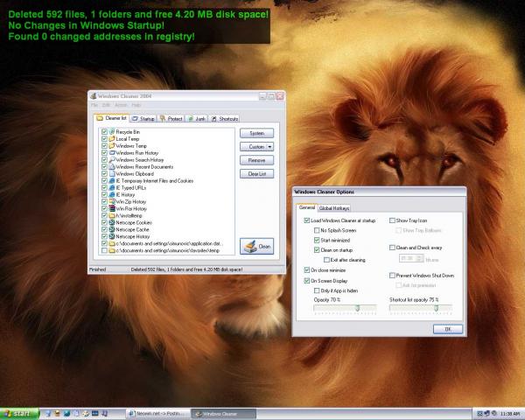
Task: Switch to the Global Hotkeys tab
Action: (x=334, y=208)
